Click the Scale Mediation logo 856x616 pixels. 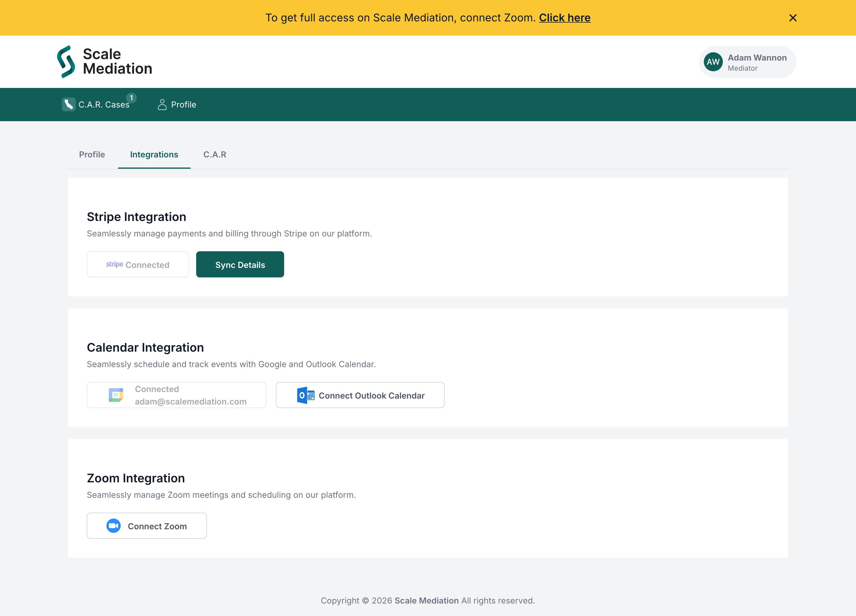[105, 61]
